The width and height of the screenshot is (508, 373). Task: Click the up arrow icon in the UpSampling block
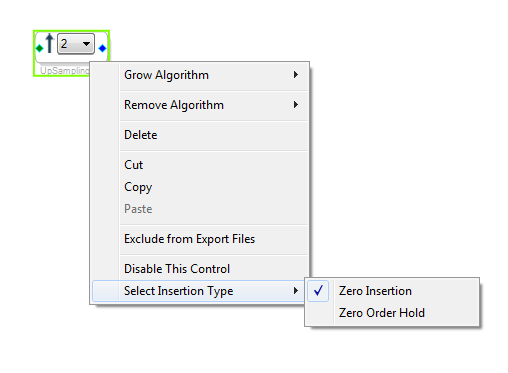tap(50, 43)
